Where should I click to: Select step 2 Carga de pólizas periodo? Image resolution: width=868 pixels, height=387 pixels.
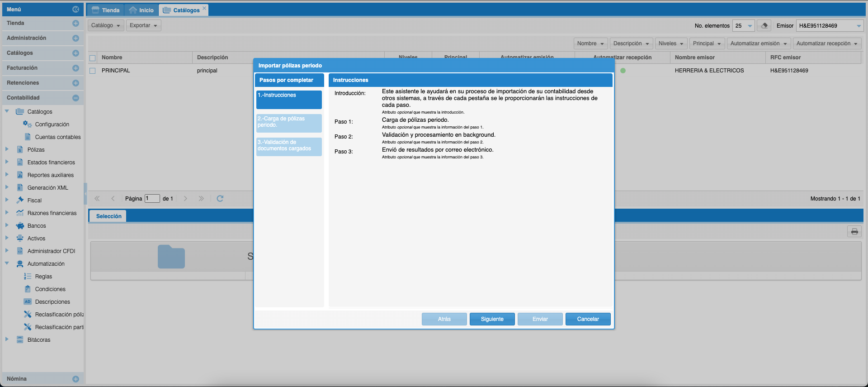click(289, 123)
